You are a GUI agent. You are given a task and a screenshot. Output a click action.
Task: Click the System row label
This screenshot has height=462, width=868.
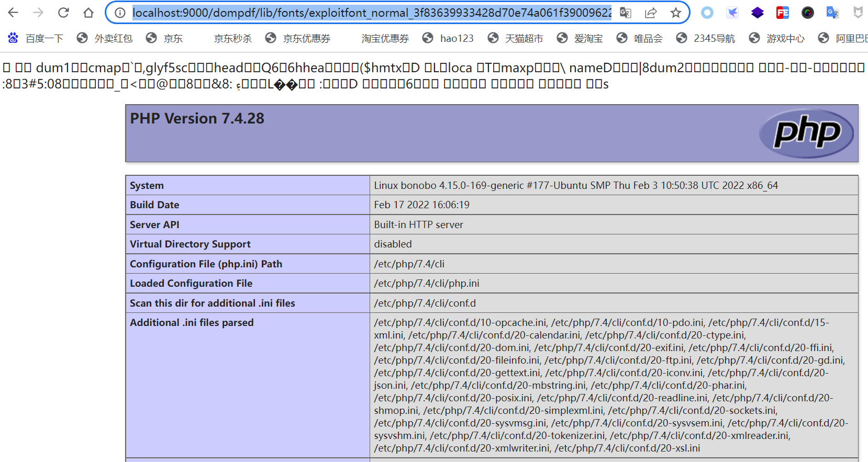coord(147,185)
